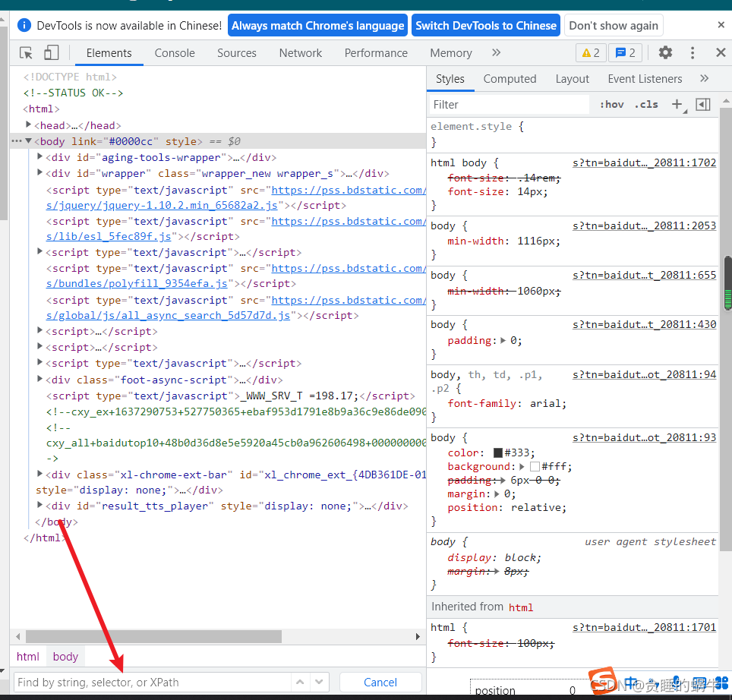This screenshot has width=732, height=700.
Task: Open the Sources tab
Action: pyautogui.click(x=237, y=52)
